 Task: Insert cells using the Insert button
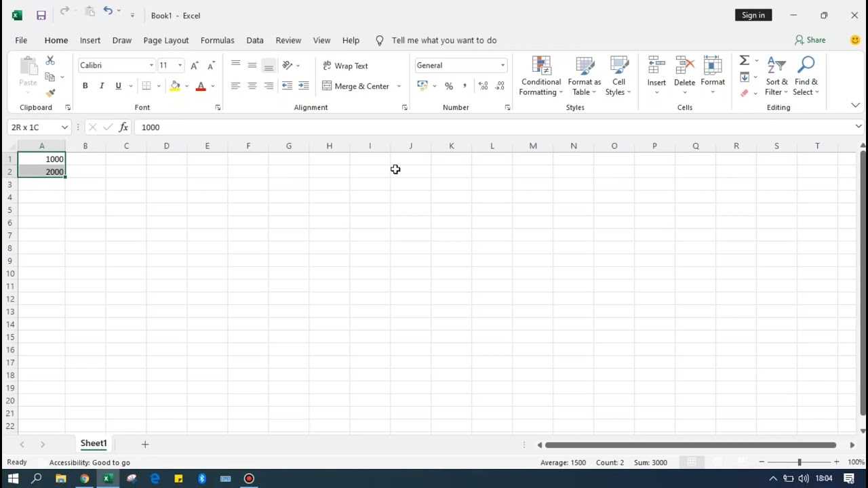tap(656, 76)
